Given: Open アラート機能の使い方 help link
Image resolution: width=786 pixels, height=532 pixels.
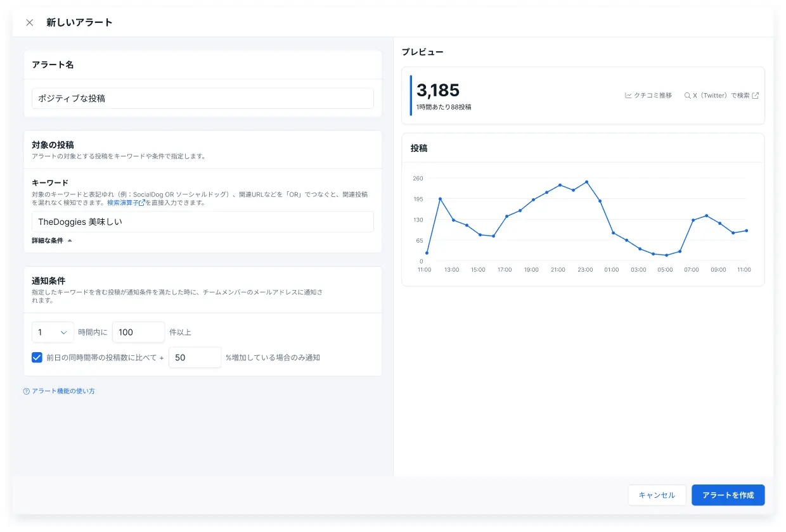Looking at the screenshot, I should point(63,391).
